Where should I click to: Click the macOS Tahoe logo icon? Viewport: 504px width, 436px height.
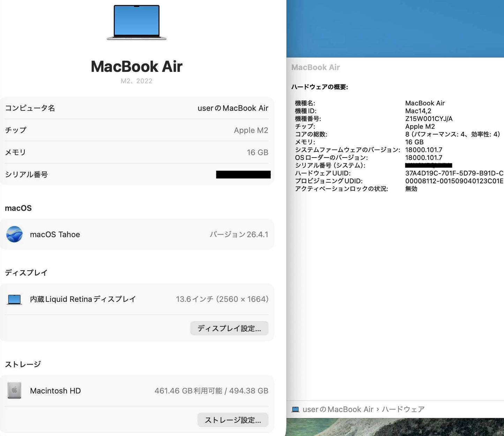pos(14,234)
